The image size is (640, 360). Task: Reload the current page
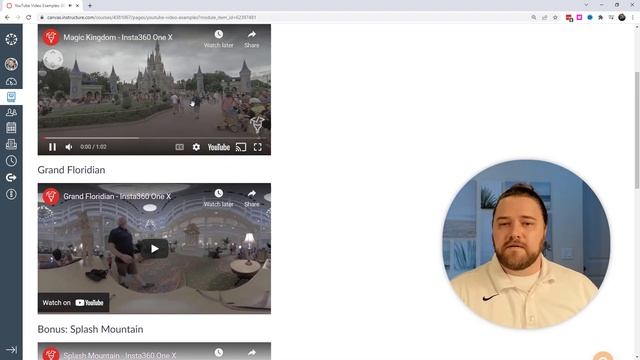pyautogui.click(x=29, y=18)
